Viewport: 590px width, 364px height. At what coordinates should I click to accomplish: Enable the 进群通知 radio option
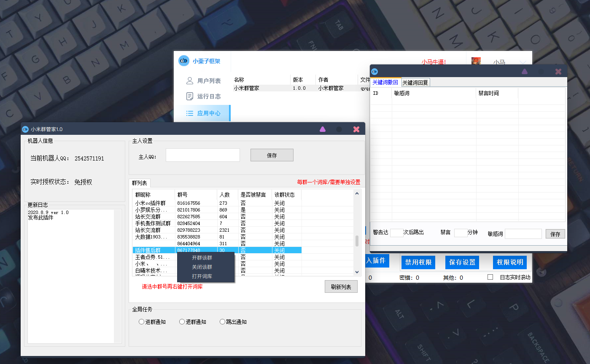142,322
